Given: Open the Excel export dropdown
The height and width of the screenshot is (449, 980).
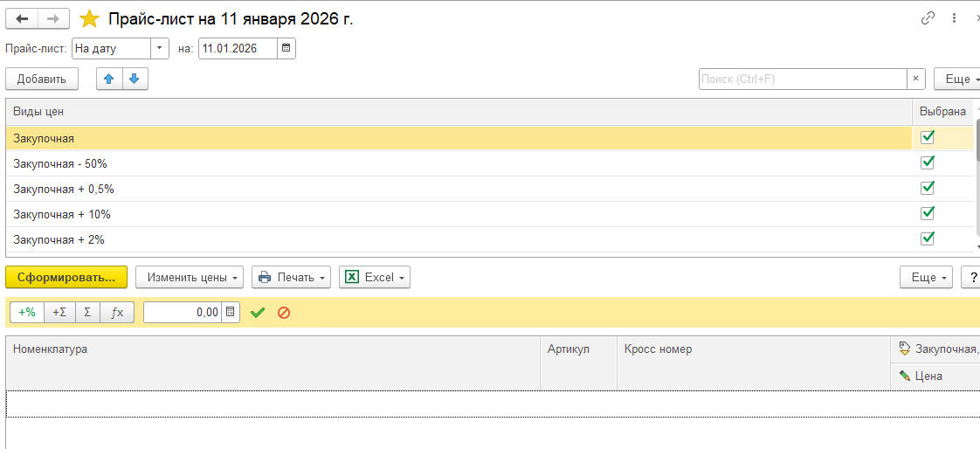Looking at the screenshot, I should (x=374, y=277).
